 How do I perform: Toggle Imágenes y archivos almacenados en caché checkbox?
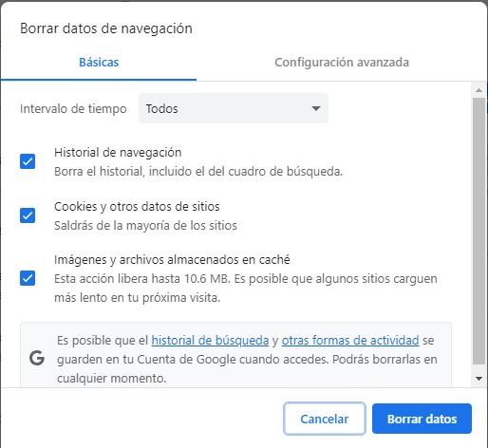click(x=28, y=278)
